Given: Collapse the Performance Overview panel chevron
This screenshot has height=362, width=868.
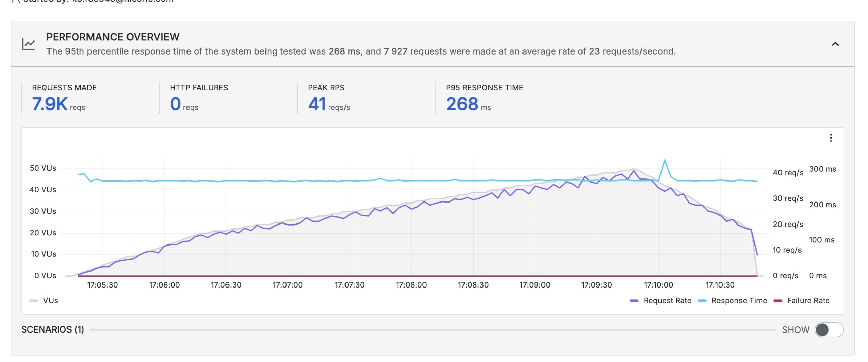Looking at the screenshot, I should pos(835,44).
